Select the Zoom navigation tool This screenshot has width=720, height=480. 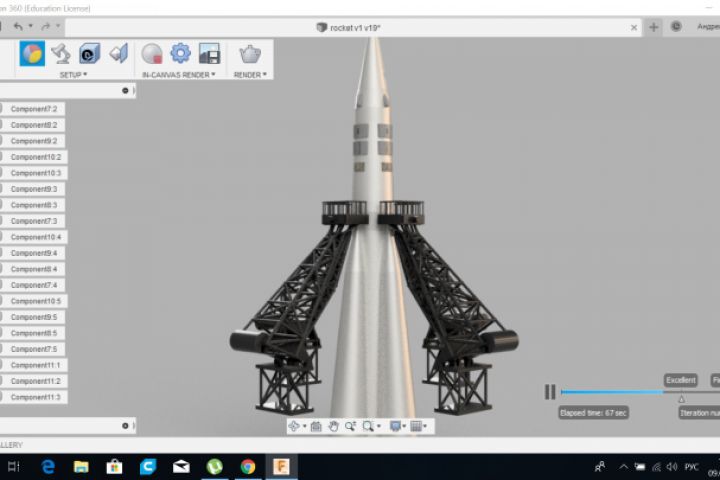[x=350, y=426]
